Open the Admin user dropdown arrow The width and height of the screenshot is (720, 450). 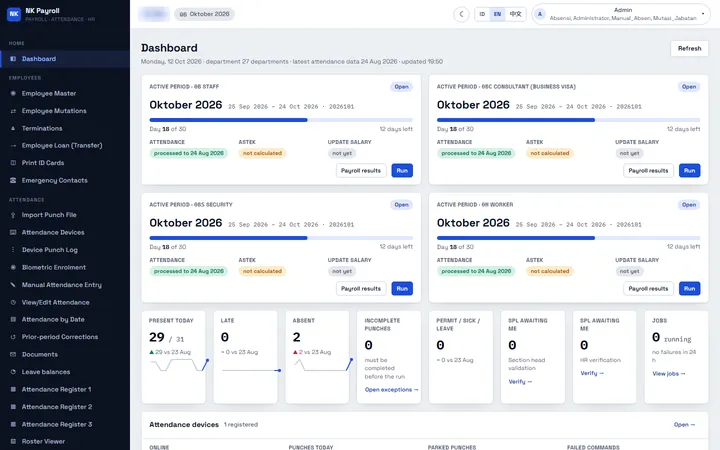click(x=703, y=14)
